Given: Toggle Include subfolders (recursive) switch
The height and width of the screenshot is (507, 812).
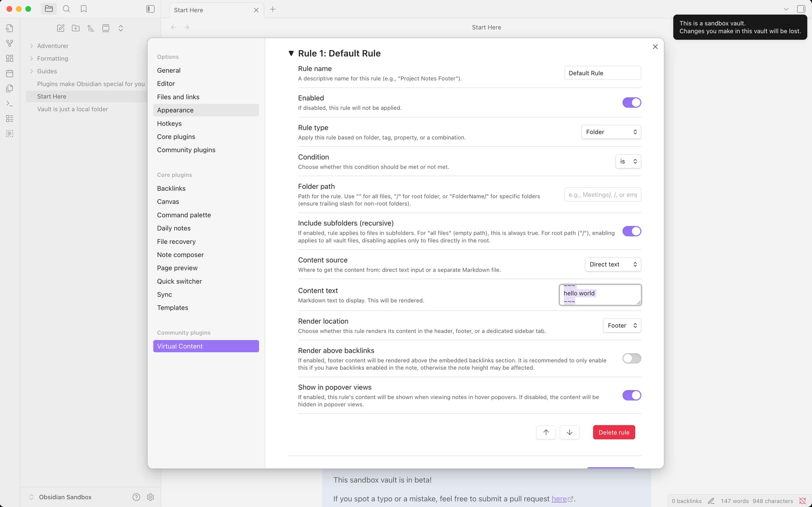Looking at the screenshot, I should point(631,231).
